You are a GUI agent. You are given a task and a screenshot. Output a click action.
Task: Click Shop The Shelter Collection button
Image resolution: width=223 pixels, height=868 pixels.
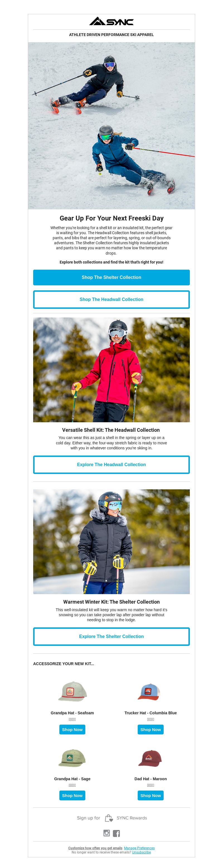111,277
